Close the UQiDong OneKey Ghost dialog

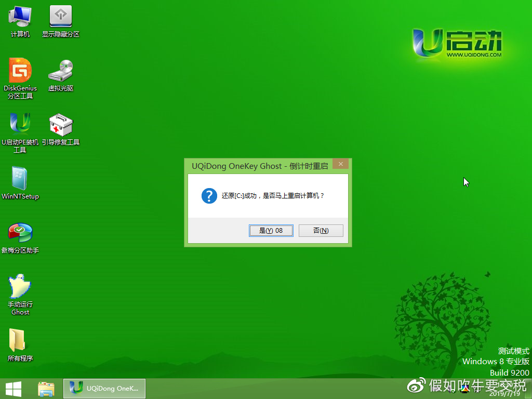coord(341,164)
